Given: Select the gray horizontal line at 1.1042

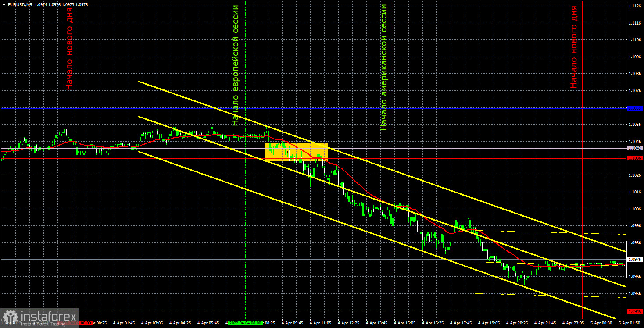Looking at the screenshot, I should click(x=313, y=148).
